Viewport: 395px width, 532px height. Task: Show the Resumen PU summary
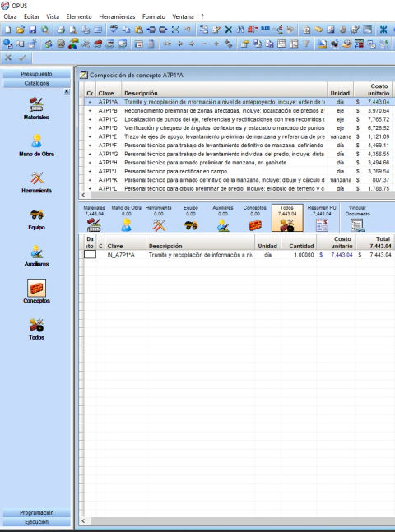click(x=321, y=218)
